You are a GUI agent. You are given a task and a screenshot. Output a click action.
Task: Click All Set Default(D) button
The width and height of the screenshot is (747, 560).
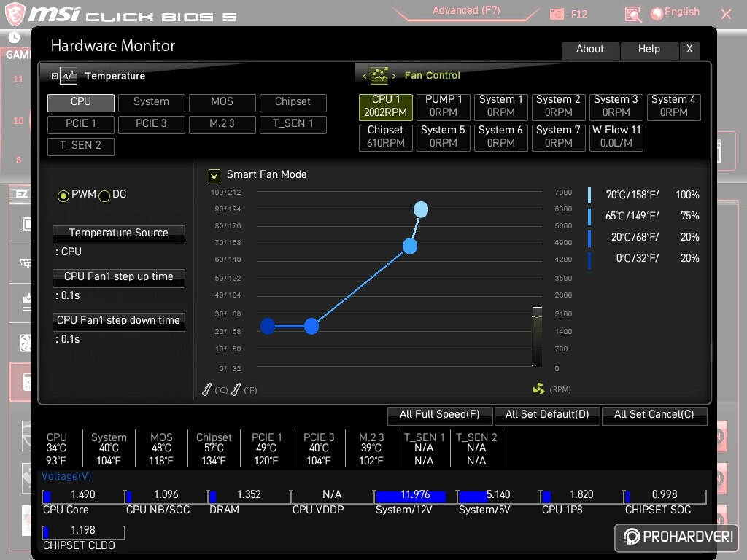[x=547, y=415]
